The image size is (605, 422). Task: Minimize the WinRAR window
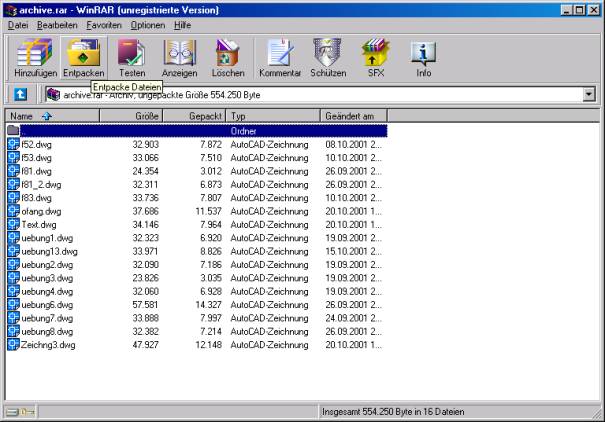click(566, 10)
